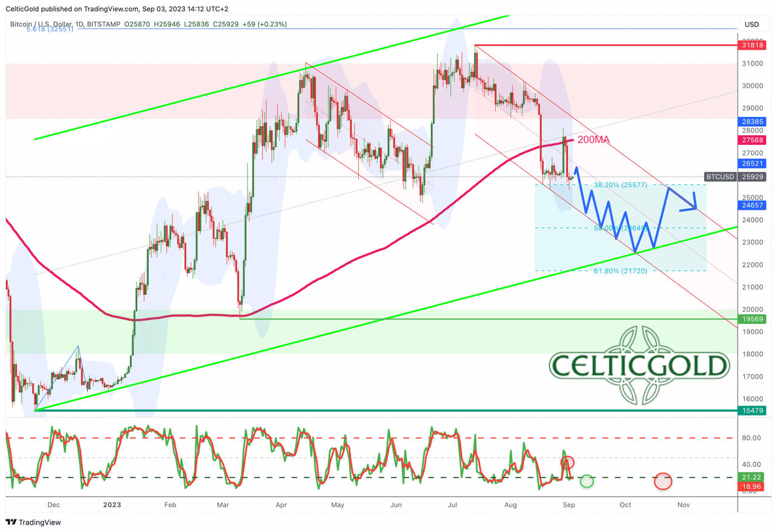Click the blue 26521 price label

[x=752, y=163]
